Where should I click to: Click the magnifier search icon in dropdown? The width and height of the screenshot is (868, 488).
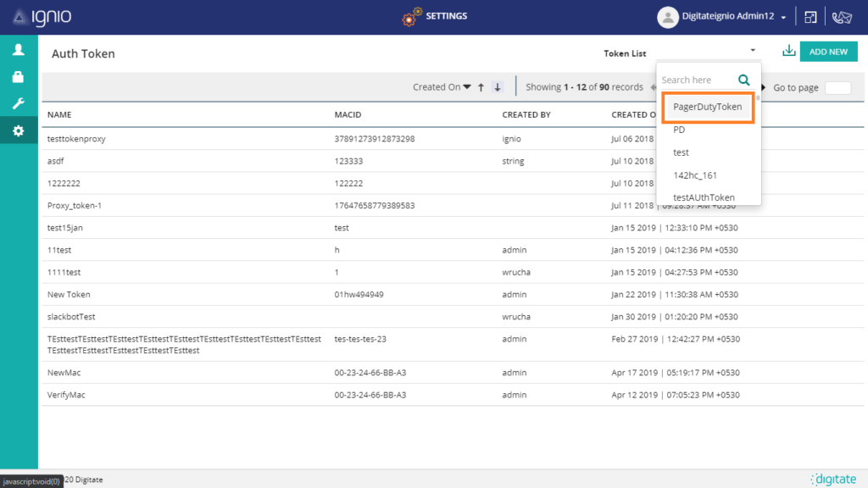[x=743, y=80]
